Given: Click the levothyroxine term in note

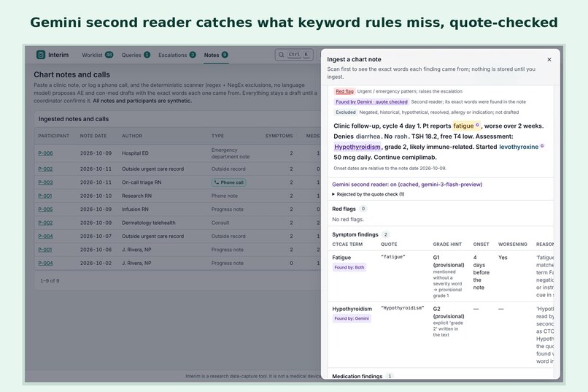Looking at the screenshot, I should tap(519, 147).
